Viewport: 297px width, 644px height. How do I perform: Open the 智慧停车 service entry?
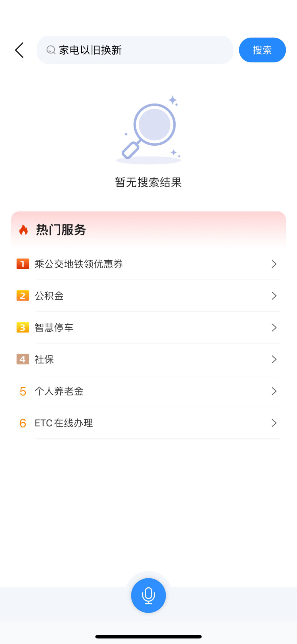[54, 328]
